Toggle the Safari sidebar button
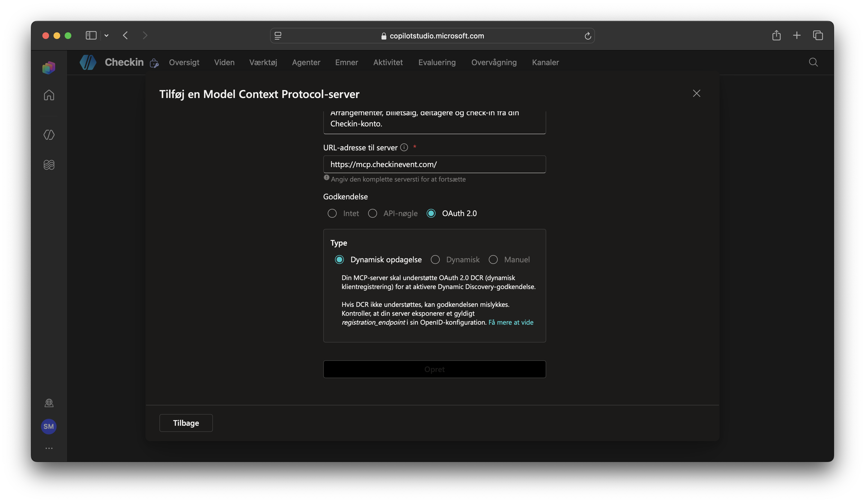This screenshot has width=865, height=504. click(x=91, y=35)
